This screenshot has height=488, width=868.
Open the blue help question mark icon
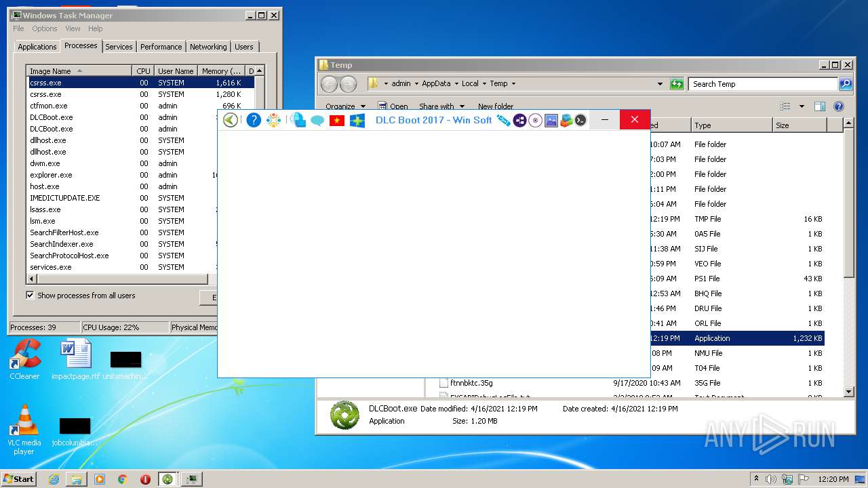[x=254, y=120]
